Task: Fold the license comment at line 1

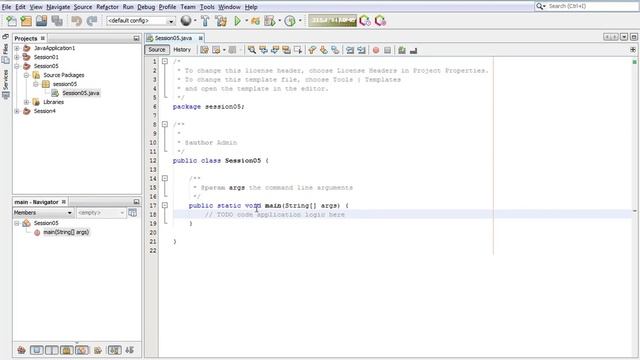Action: (165, 61)
